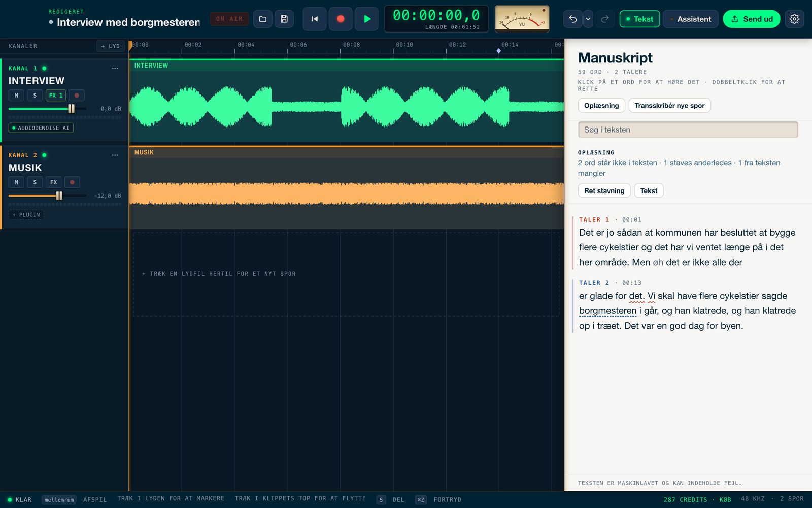812x508 pixels.
Task: Select the green Interview waveform clip
Action: pyautogui.click(x=347, y=101)
